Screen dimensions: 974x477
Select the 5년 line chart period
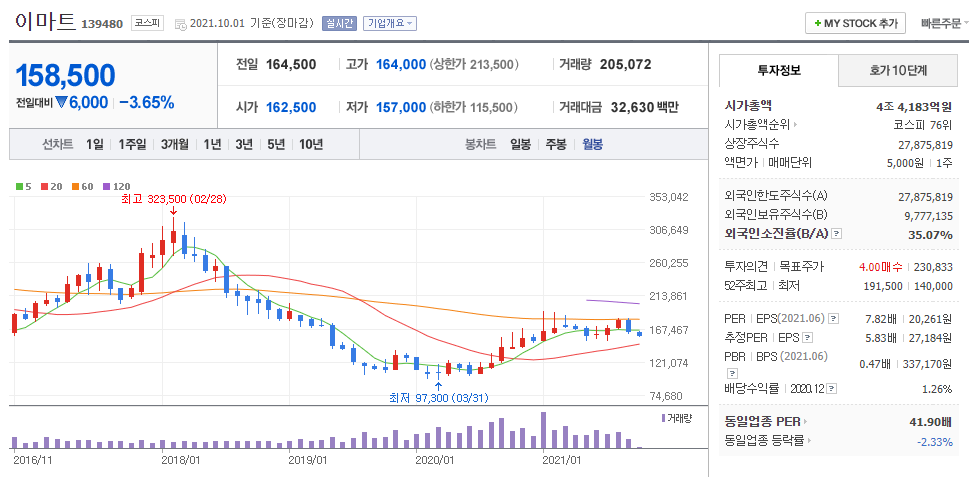(276, 145)
